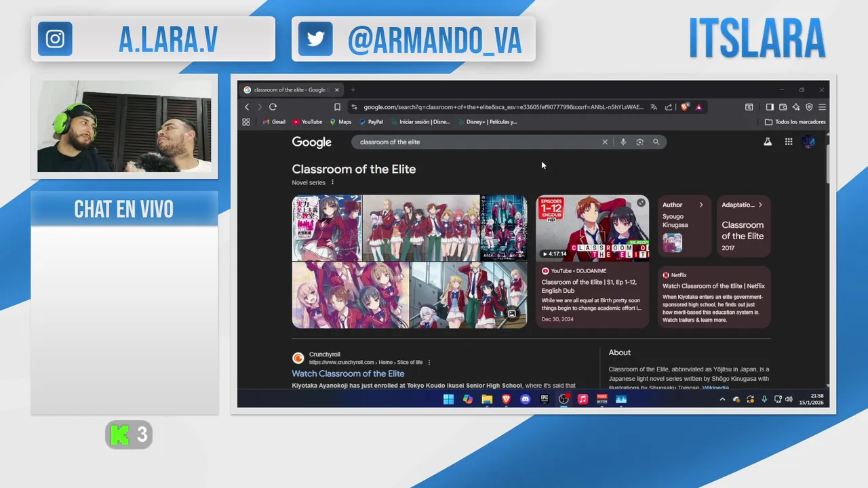Viewport: 868px width, 488px height.
Task: Open Todos los marcadores folder
Action: pos(795,122)
